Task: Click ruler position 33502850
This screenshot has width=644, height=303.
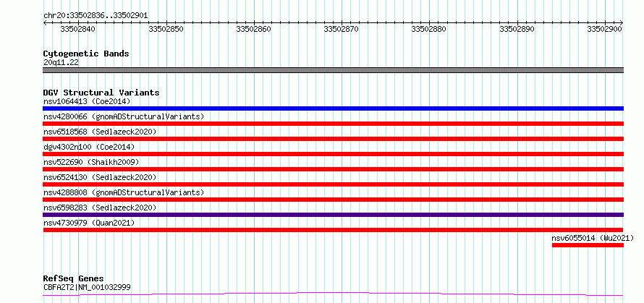Action: click(166, 29)
